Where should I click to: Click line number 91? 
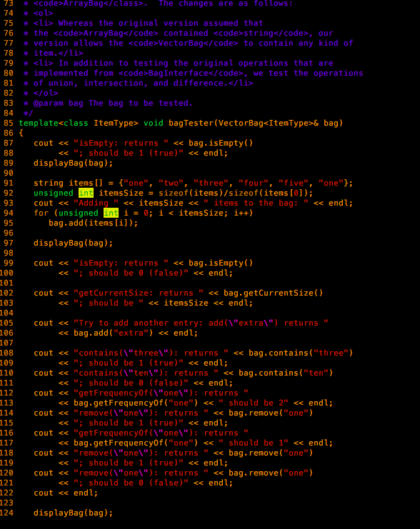9,183
